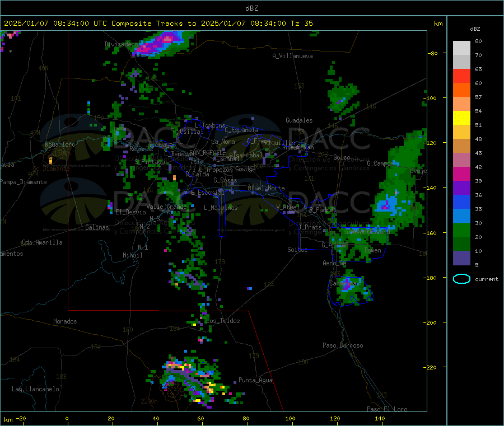Viewport: 504px width, 426px height.
Task: Click the 'G_Campos' place label
Action: [380, 163]
